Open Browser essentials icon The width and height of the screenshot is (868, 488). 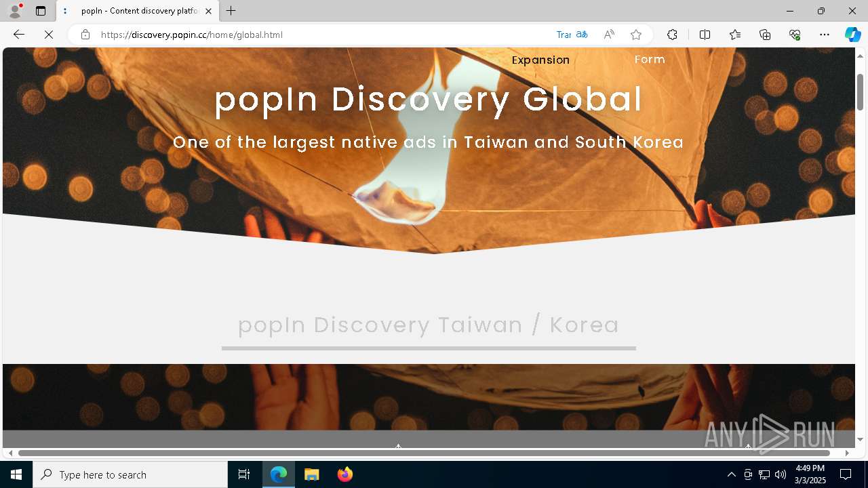[795, 35]
